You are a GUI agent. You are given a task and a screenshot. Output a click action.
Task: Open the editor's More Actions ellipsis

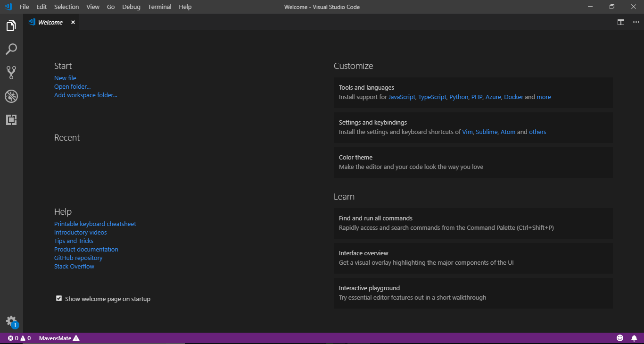coord(636,22)
